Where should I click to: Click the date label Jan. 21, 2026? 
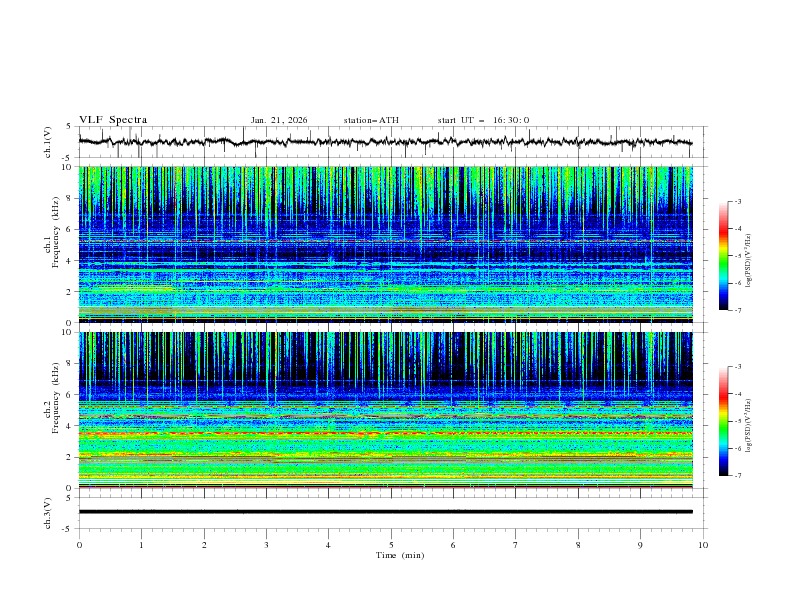click(x=279, y=120)
